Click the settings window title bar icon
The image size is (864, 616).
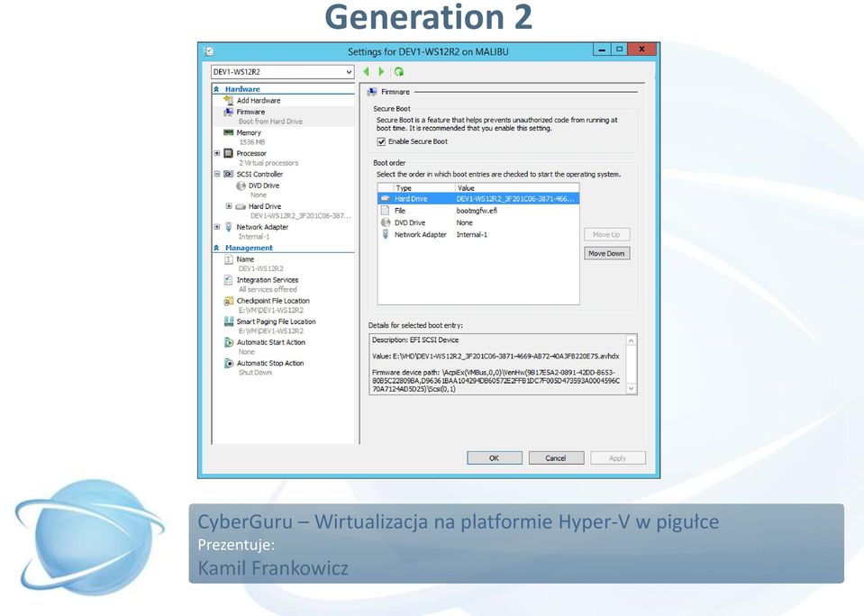point(209,51)
